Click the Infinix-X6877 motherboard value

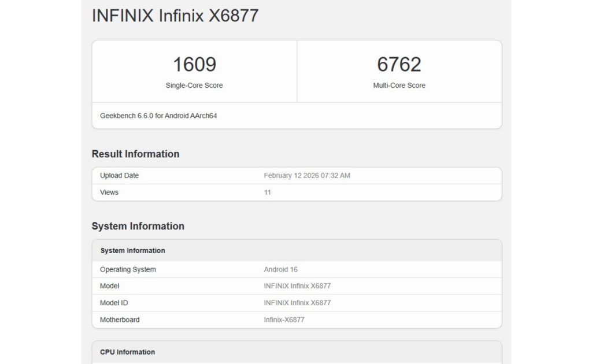[x=284, y=319]
